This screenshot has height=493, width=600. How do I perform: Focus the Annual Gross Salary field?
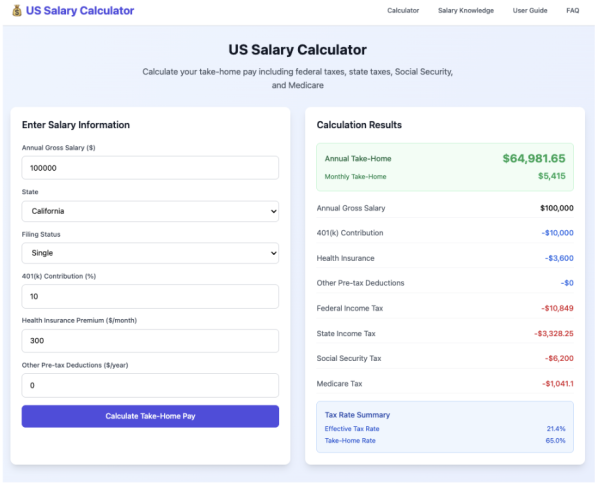click(150, 168)
